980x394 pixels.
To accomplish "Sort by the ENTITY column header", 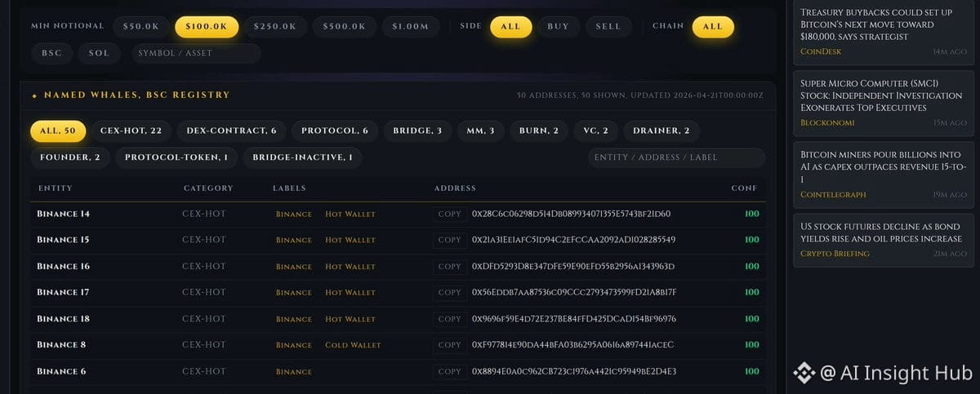I will pos(56,188).
